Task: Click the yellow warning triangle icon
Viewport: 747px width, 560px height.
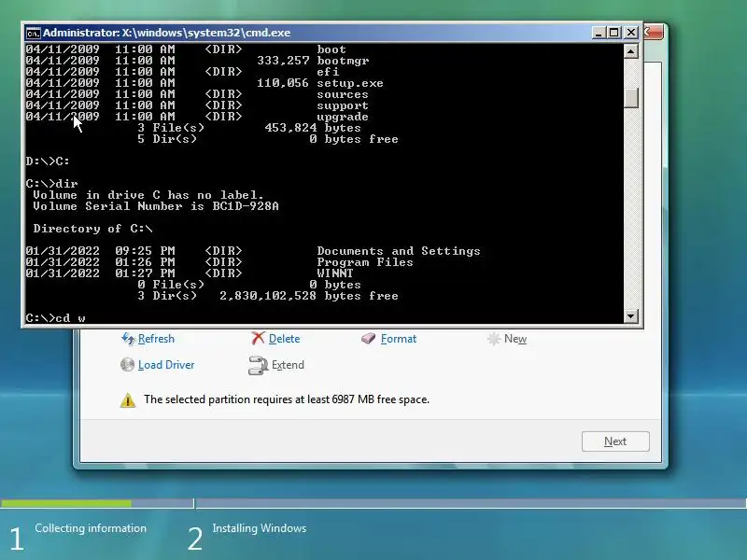Action: (128, 400)
